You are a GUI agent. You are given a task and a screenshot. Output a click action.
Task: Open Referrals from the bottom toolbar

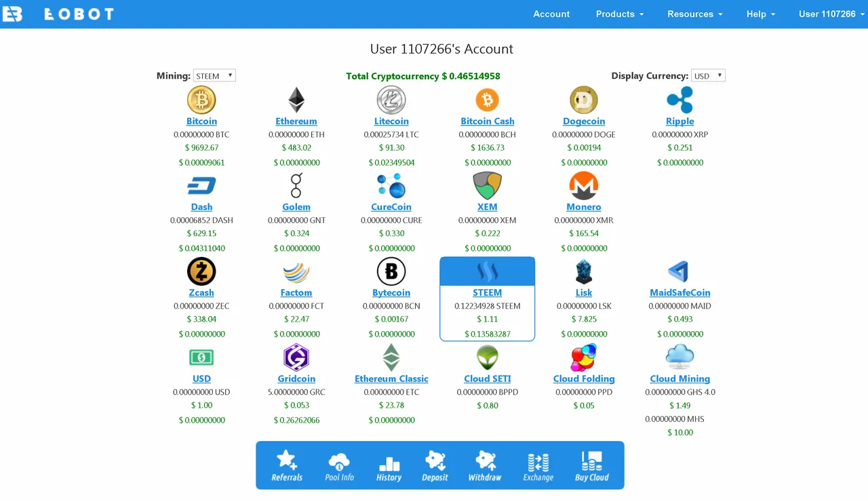[x=287, y=466]
